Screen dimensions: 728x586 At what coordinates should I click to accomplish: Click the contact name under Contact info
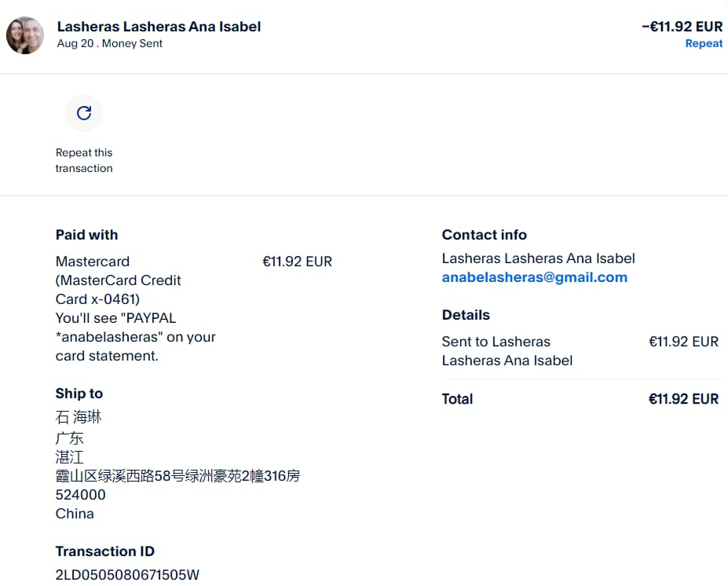[538, 258]
